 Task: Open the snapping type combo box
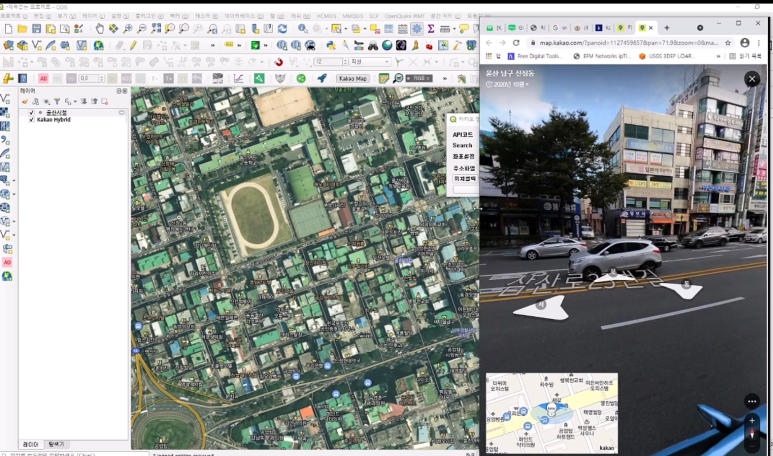click(370, 62)
